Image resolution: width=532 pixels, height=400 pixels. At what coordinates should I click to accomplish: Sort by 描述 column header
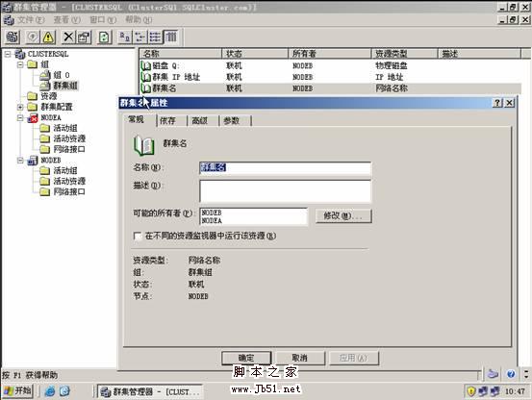pyautogui.click(x=479, y=54)
